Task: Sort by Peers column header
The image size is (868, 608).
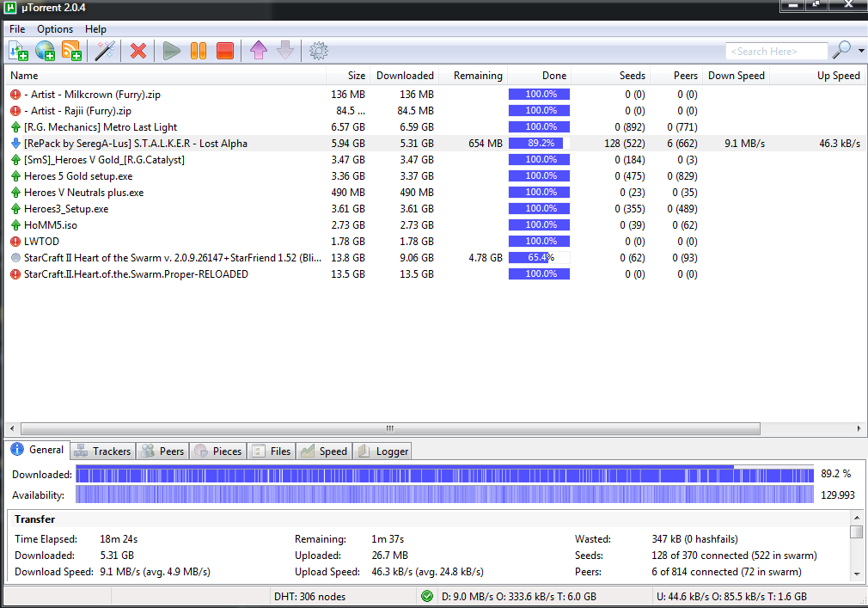Action: (675, 76)
